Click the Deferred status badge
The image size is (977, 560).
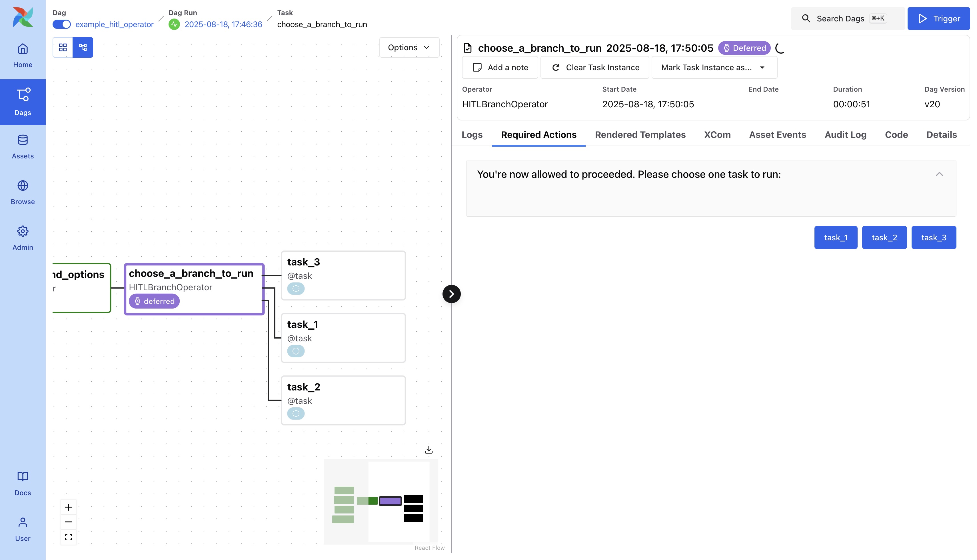coord(744,48)
